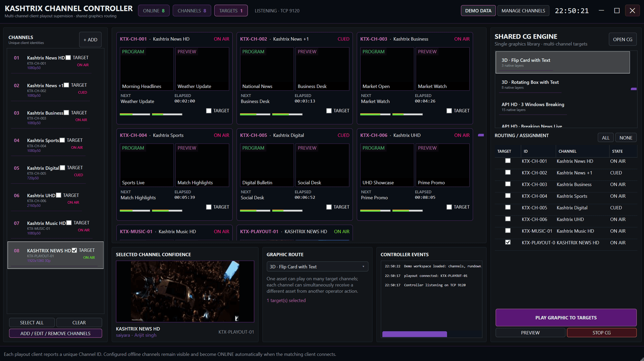Click the controller events horizontal scrollbar
The image size is (644, 361).
[415, 334]
